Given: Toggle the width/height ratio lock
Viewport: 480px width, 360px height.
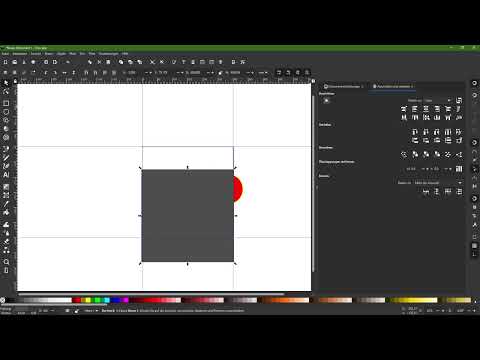Looking at the screenshot, I should click(x=220, y=72).
